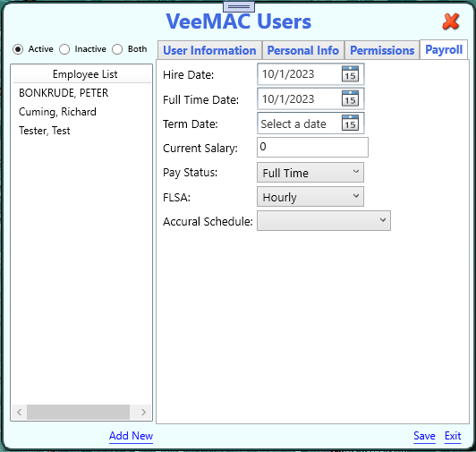
Task: Switch to the Payroll tab
Action: (444, 50)
